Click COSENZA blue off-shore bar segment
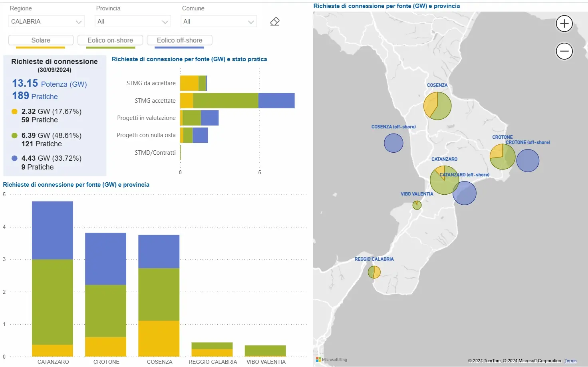 [159, 251]
